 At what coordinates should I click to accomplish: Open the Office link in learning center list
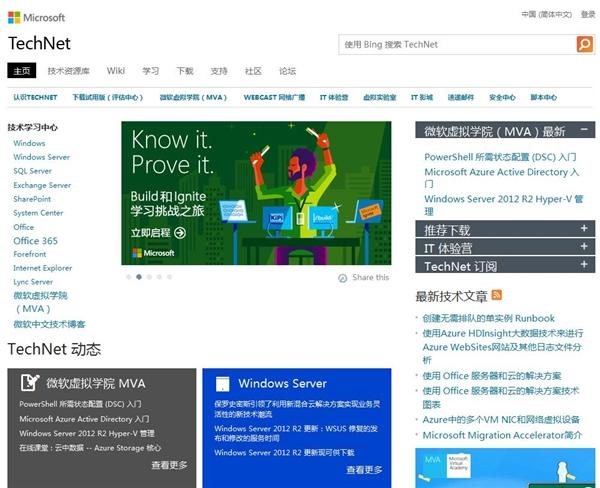click(23, 227)
